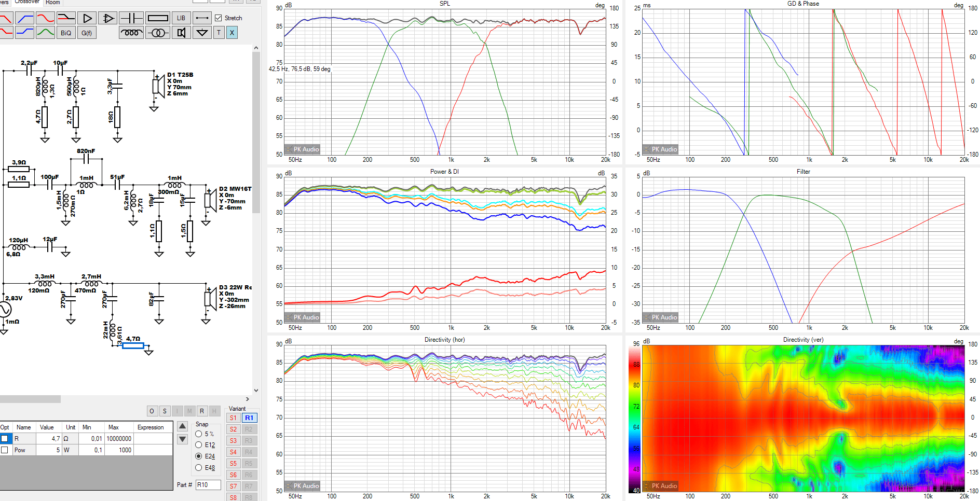Insert the black and red shelf step block
Viewport: 980px width, 501px height.
(x=66, y=18)
